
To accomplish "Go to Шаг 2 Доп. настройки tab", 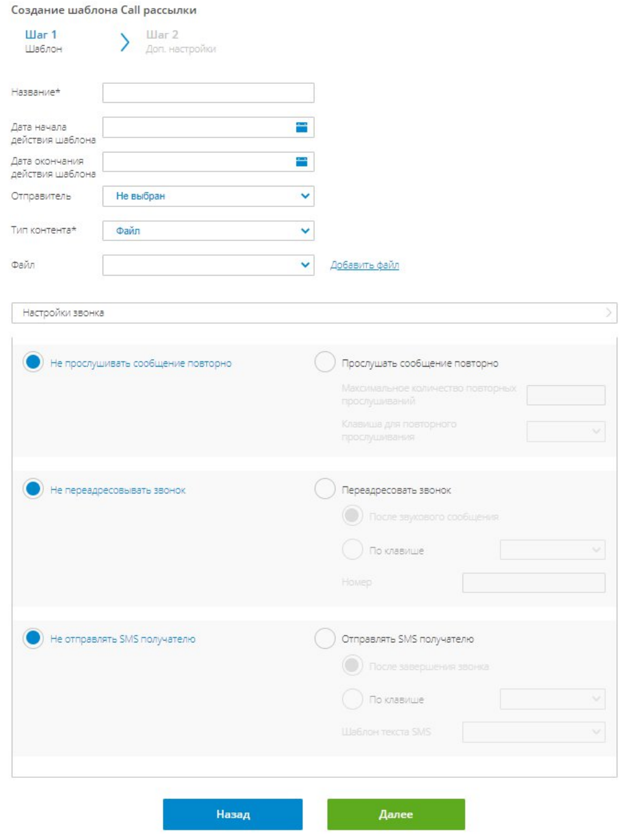I will pyautogui.click(x=181, y=41).
